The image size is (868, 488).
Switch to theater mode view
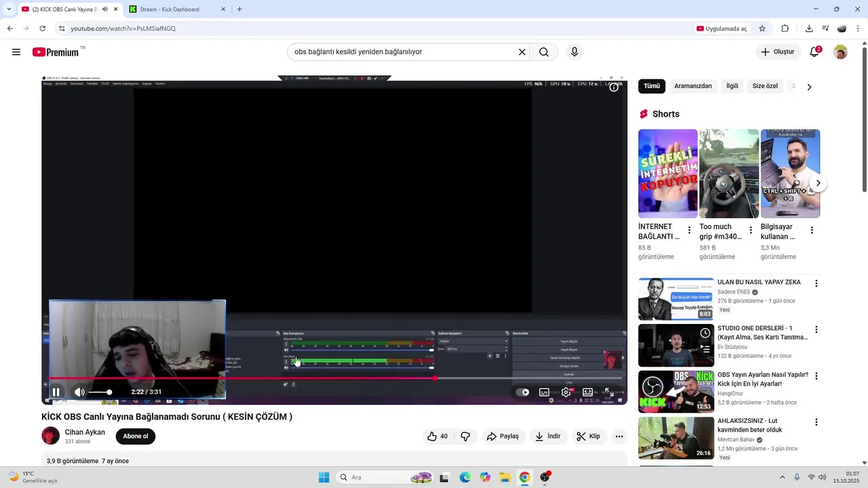pyautogui.click(x=587, y=392)
